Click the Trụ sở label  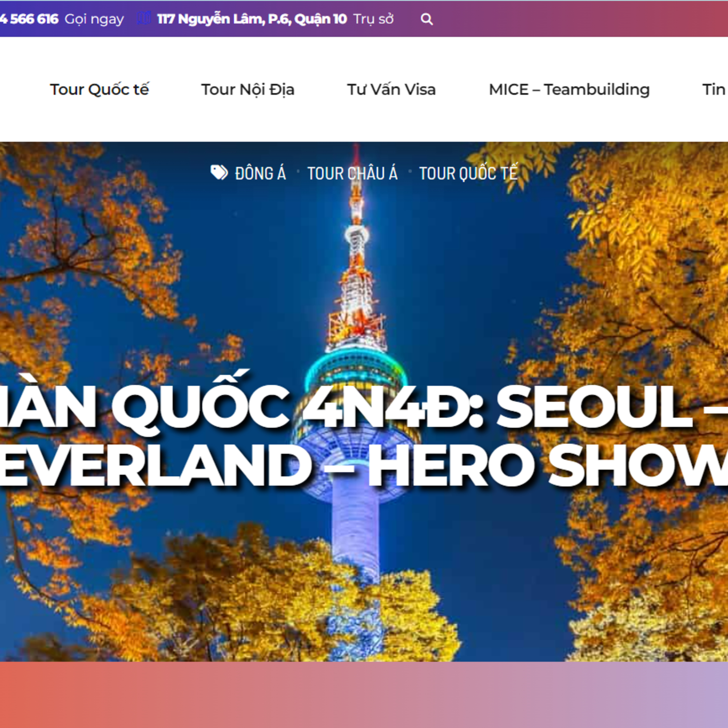point(373,19)
